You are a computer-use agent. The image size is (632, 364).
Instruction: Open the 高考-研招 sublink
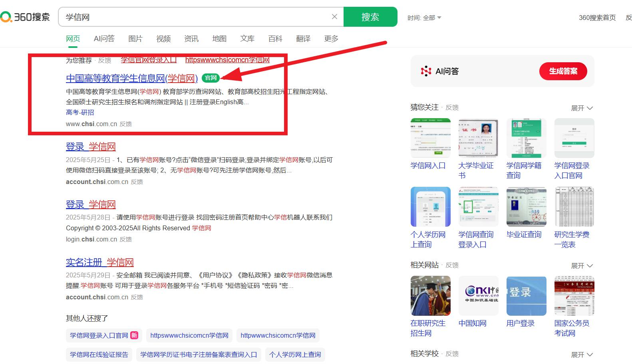80,113
